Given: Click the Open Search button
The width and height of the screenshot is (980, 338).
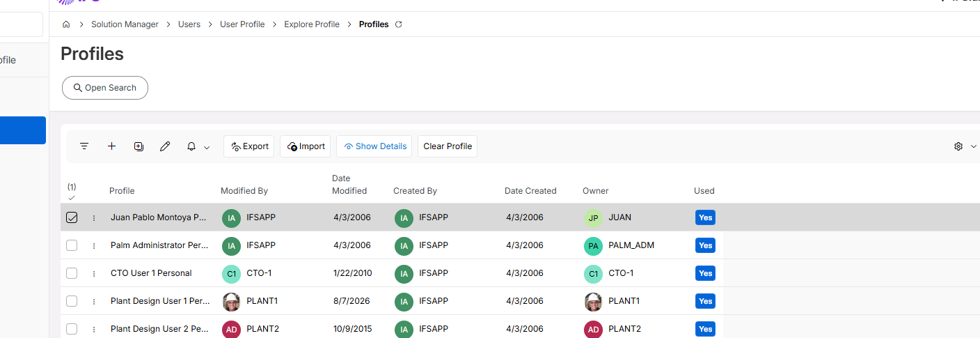Looking at the screenshot, I should click(x=105, y=88).
